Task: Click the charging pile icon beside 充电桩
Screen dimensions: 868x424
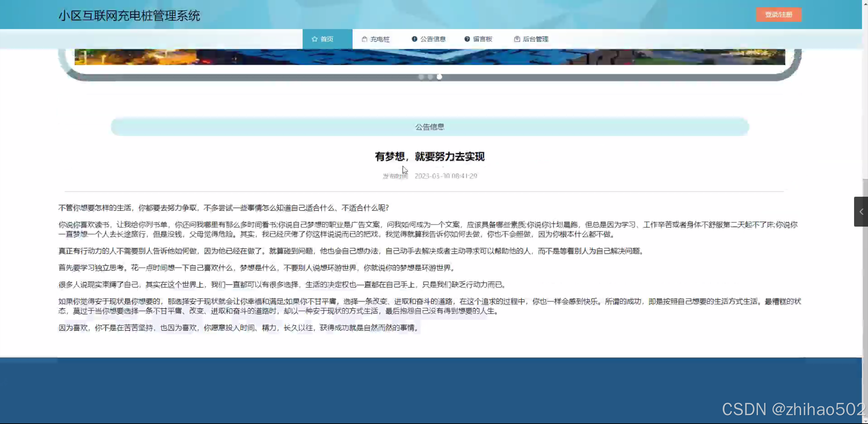Action: pos(364,39)
